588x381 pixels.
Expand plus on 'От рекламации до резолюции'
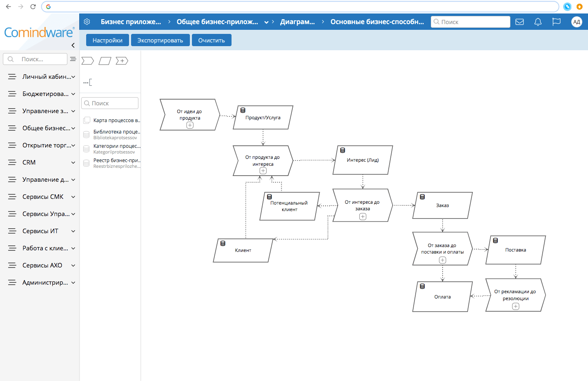pyautogui.click(x=516, y=306)
